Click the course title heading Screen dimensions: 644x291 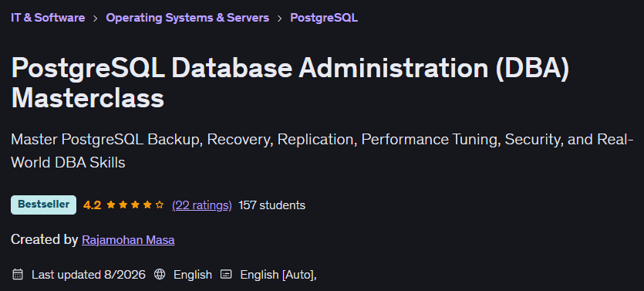pos(290,83)
